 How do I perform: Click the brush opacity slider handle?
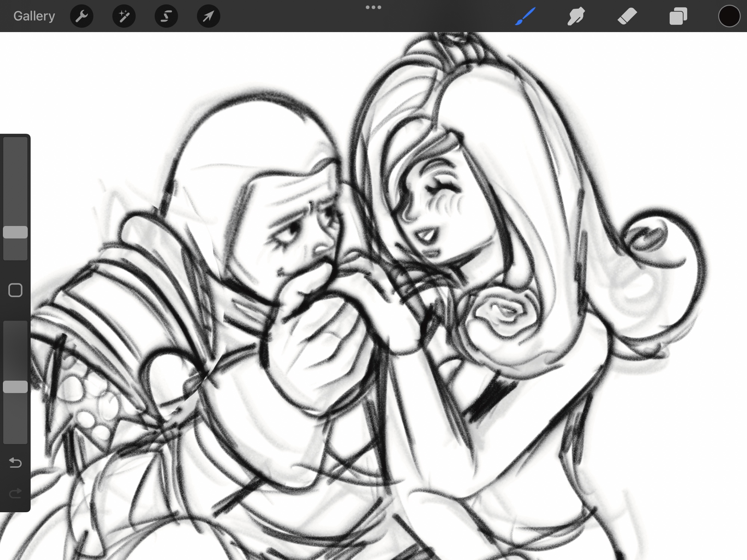(x=15, y=387)
